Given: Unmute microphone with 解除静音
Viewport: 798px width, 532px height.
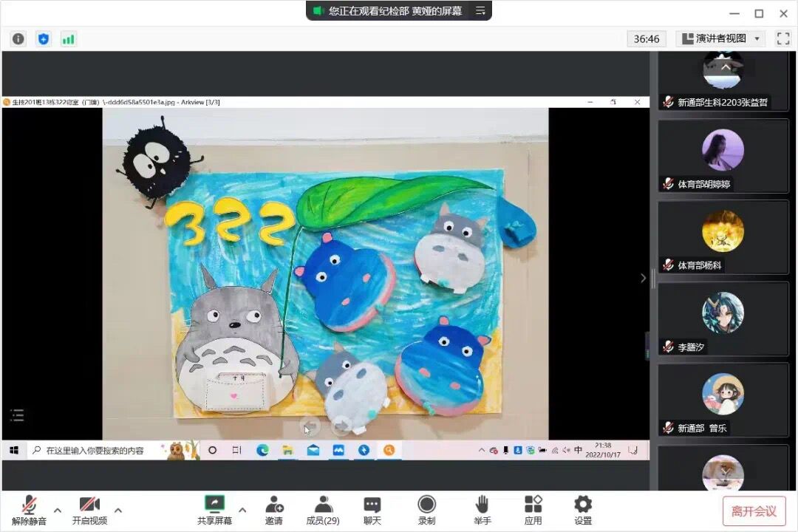Looking at the screenshot, I should (x=29, y=510).
